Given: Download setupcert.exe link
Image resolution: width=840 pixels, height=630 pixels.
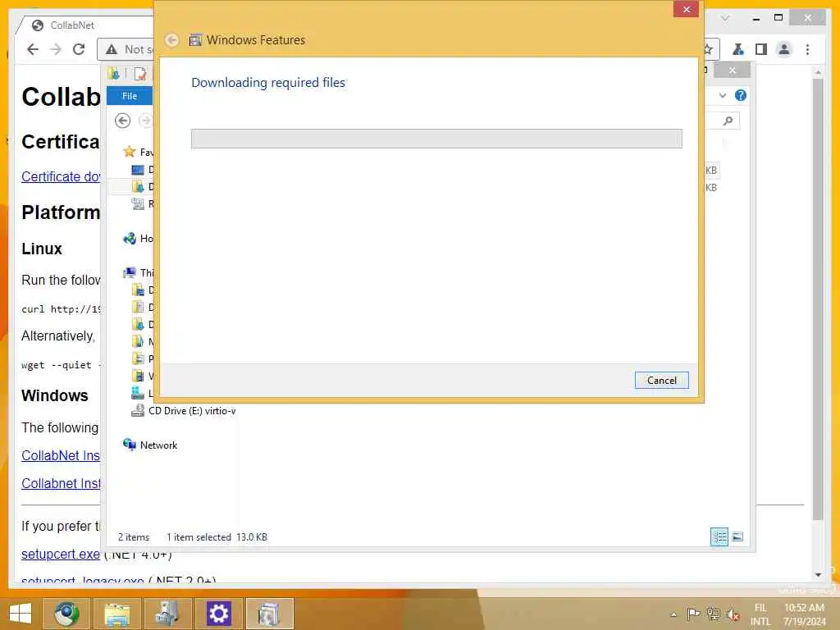Looking at the screenshot, I should click(61, 554).
